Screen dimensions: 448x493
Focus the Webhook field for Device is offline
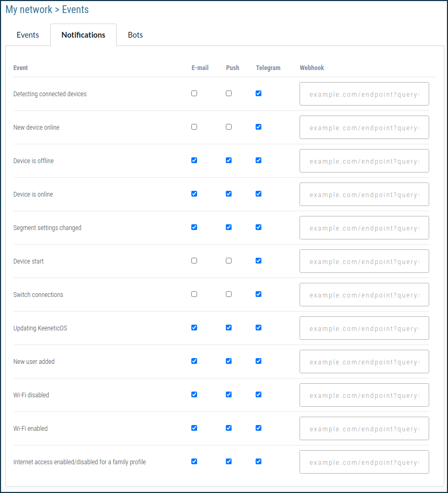coord(364,161)
